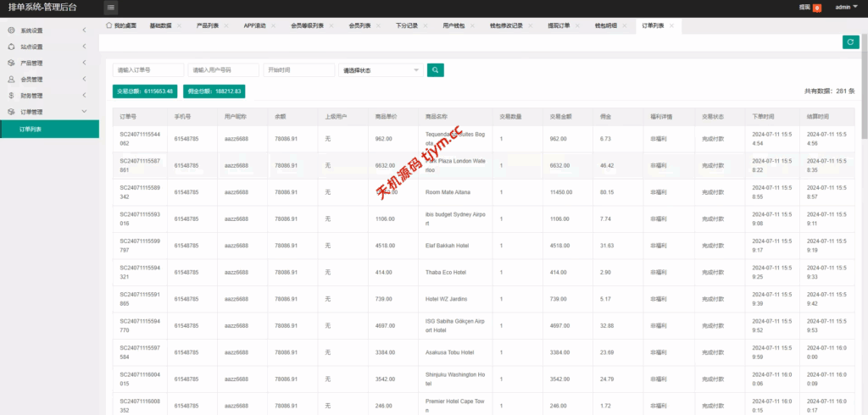
Task: Open the 请选择状态 status dropdown
Action: pyautogui.click(x=381, y=70)
